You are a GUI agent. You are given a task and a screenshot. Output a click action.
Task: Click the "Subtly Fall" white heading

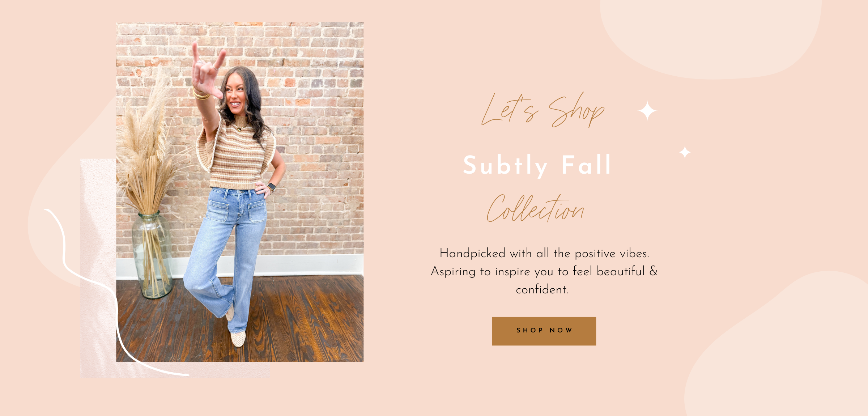[537, 165]
